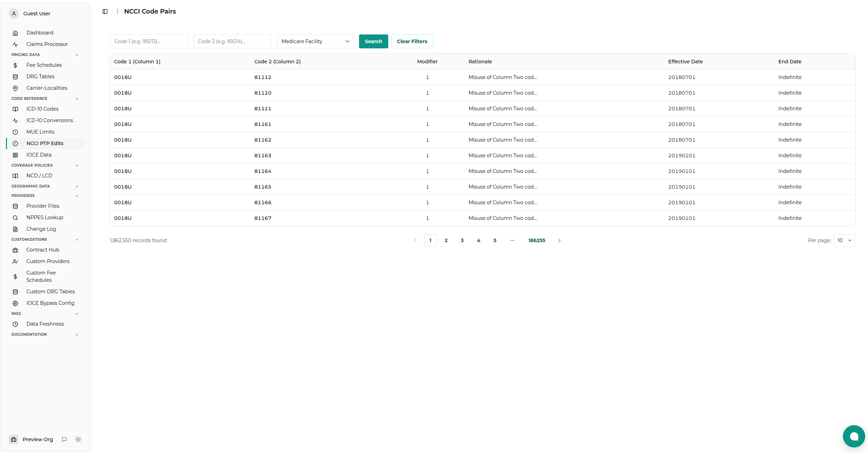Toggle light/dark theme sun icon
Image resolution: width=868 pixels, height=453 pixels.
tap(78, 439)
